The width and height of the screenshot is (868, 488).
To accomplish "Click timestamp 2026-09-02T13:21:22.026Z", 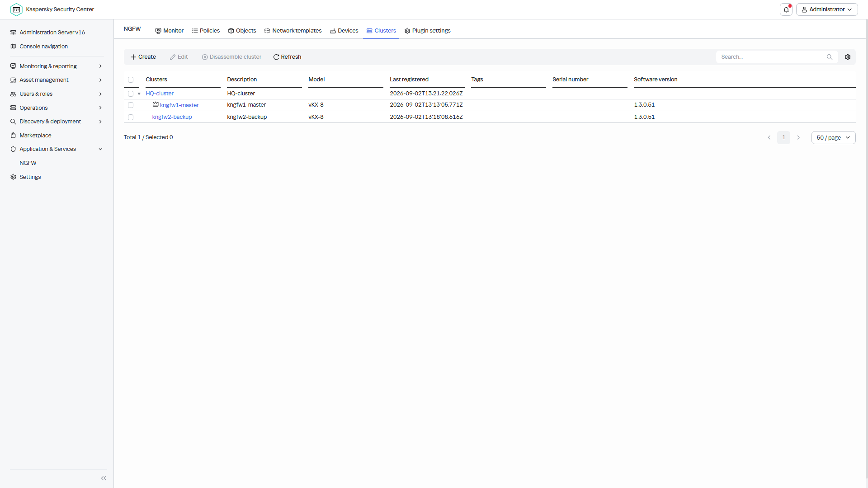I will (x=426, y=94).
